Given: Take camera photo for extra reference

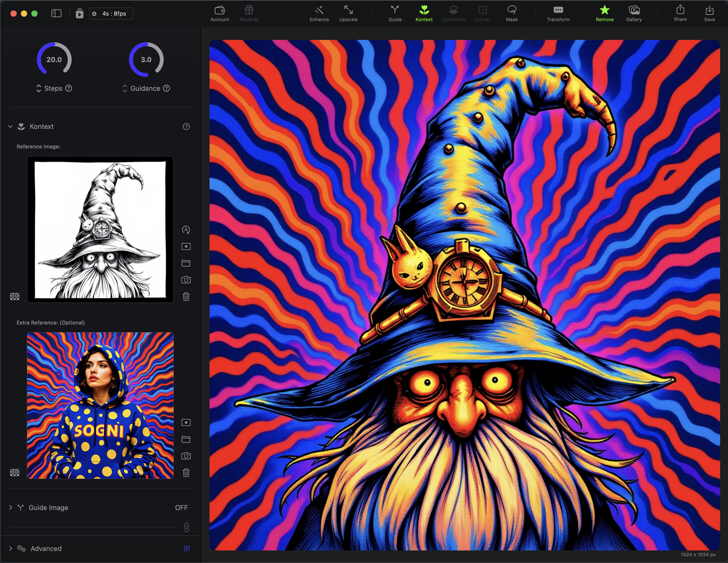Looking at the screenshot, I should 186,456.
